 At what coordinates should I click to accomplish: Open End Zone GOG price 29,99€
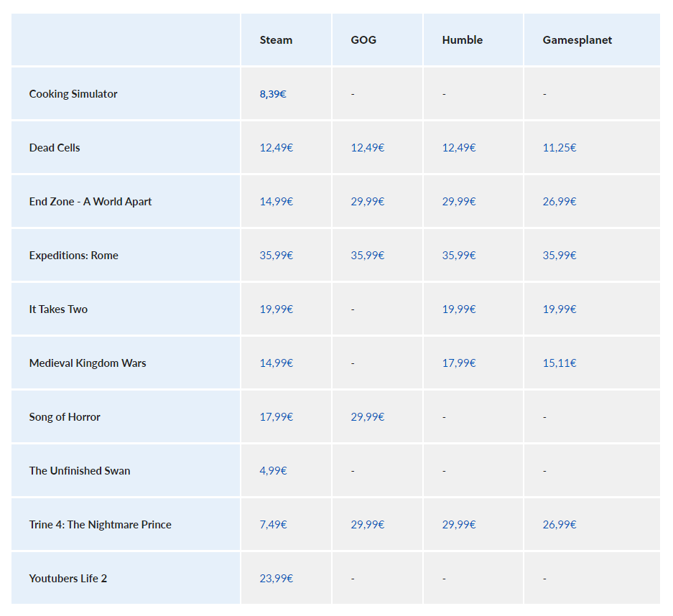(368, 202)
